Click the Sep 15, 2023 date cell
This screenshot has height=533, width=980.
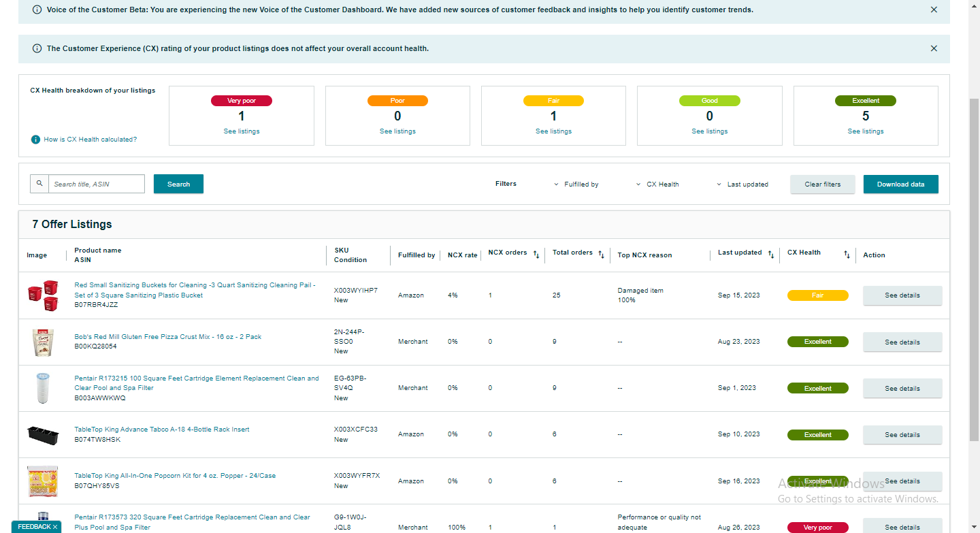click(739, 295)
